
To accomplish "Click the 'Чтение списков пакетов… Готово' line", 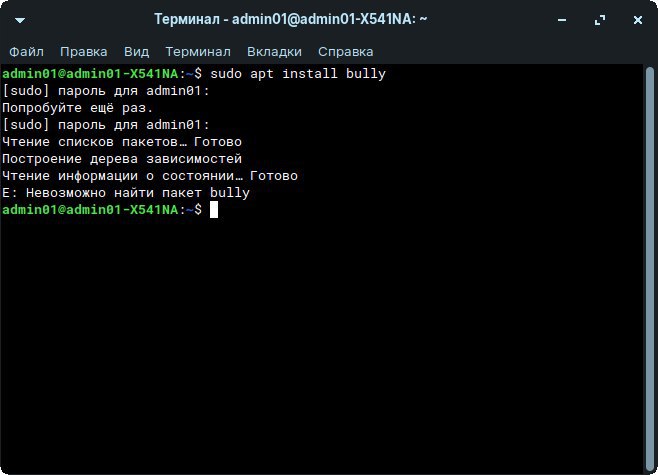I will coord(122,142).
